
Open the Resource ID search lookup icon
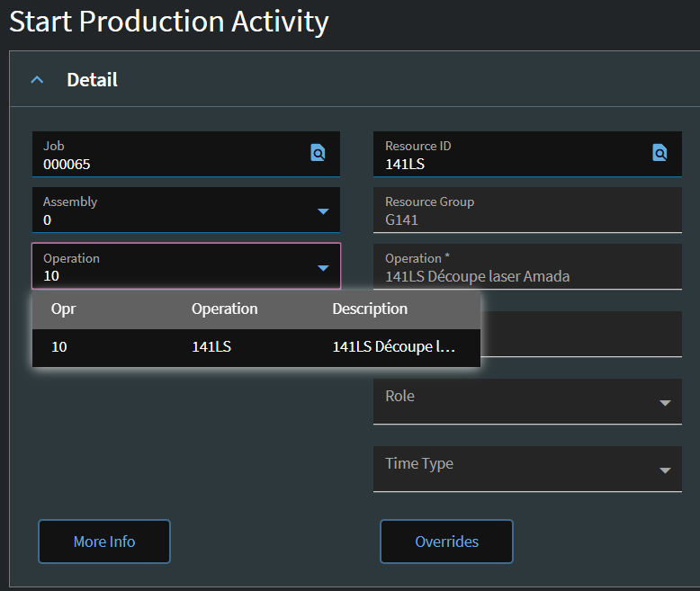(660, 153)
